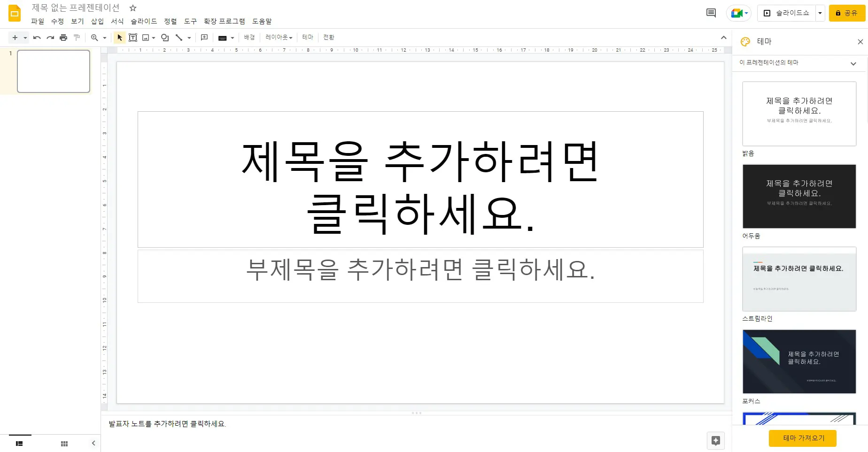
Task: Click the Explore button at bottom right
Action: (x=716, y=440)
